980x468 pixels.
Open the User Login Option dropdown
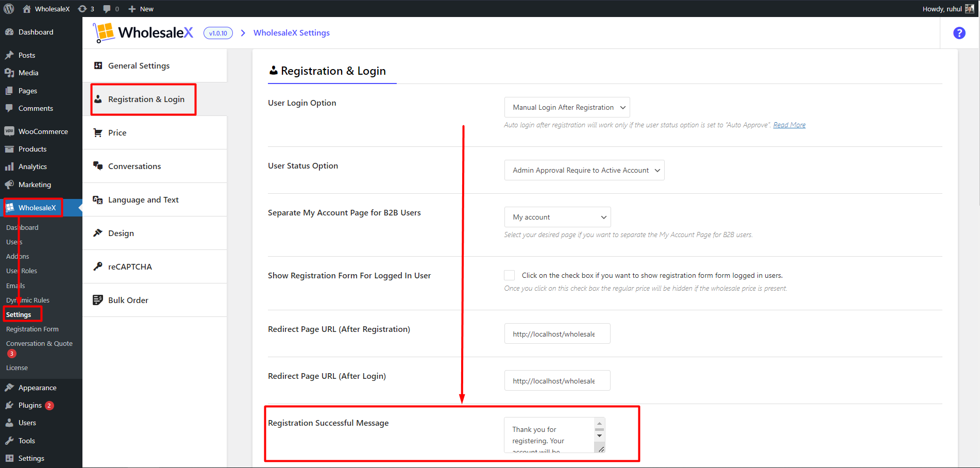(x=567, y=107)
